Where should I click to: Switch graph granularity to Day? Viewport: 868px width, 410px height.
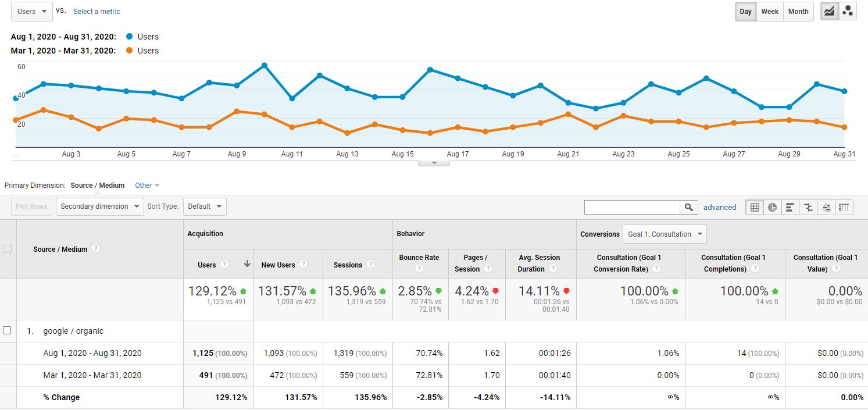tap(745, 12)
